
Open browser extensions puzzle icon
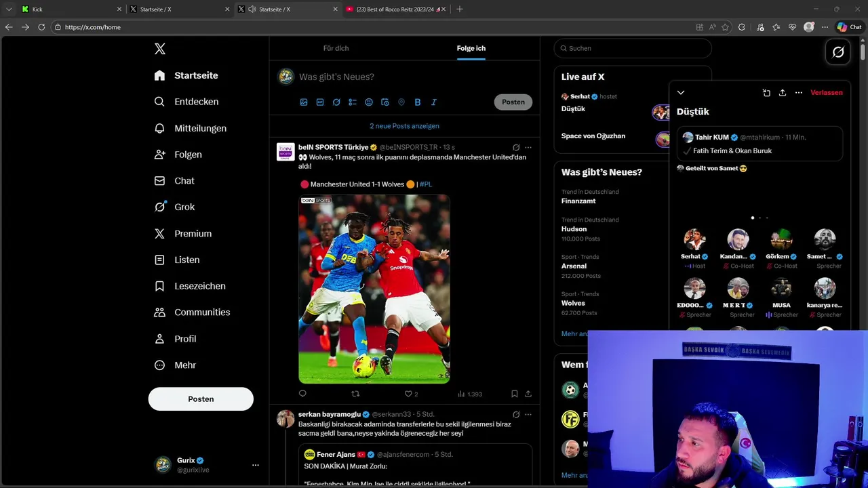tap(742, 27)
